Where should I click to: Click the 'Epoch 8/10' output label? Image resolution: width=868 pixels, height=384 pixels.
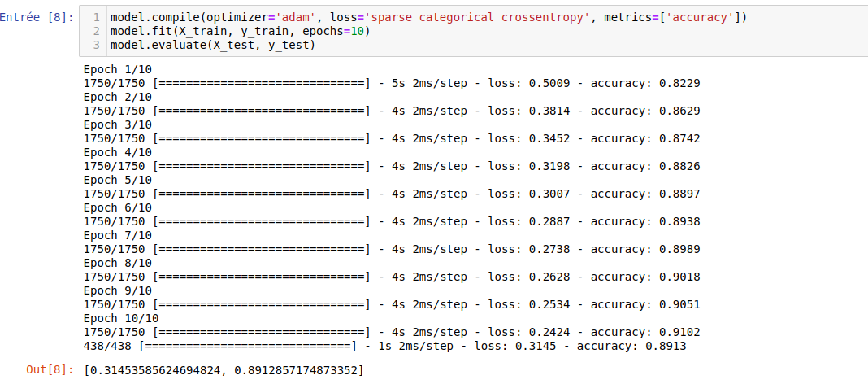(118, 263)
